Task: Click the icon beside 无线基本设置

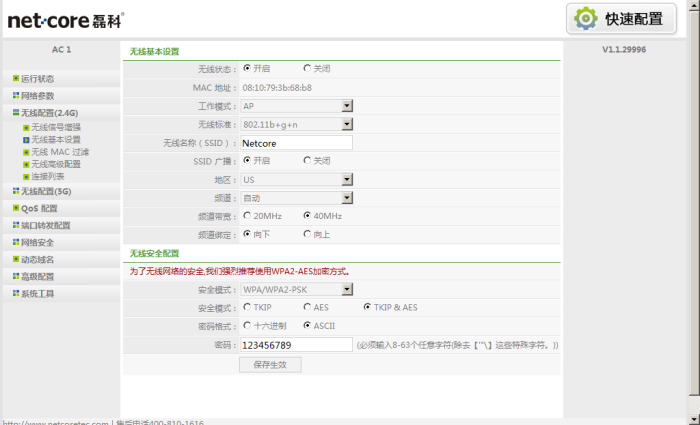Action: (26, 140)
